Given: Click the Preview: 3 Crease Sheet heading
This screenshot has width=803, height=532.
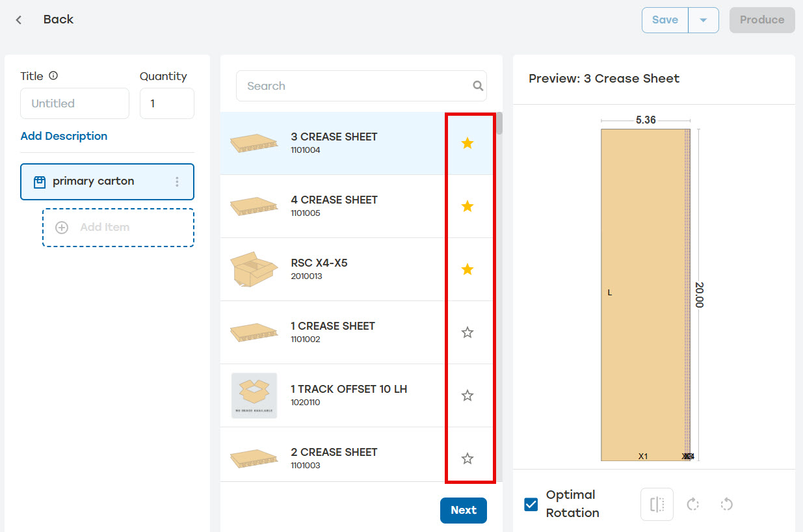Looking at the screenshot, I should pyautogui.click(x=604, y=79).
